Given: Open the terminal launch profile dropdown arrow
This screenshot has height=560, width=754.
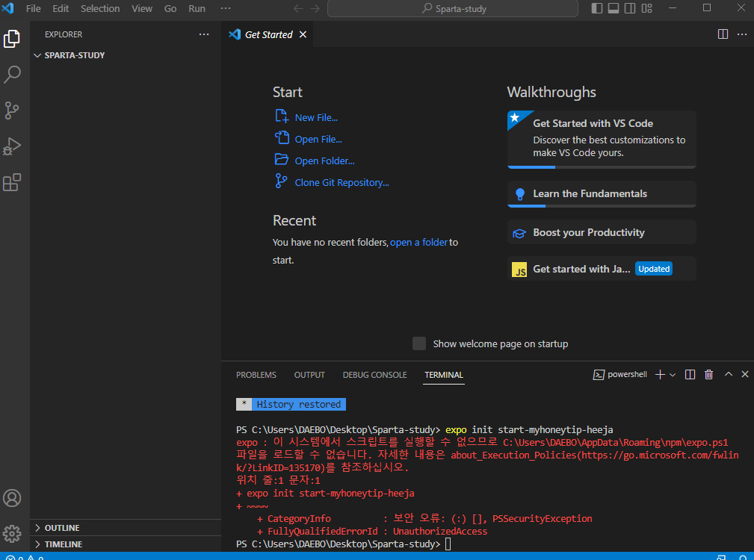Looking at the screenshot, I should tap(673, 375).
